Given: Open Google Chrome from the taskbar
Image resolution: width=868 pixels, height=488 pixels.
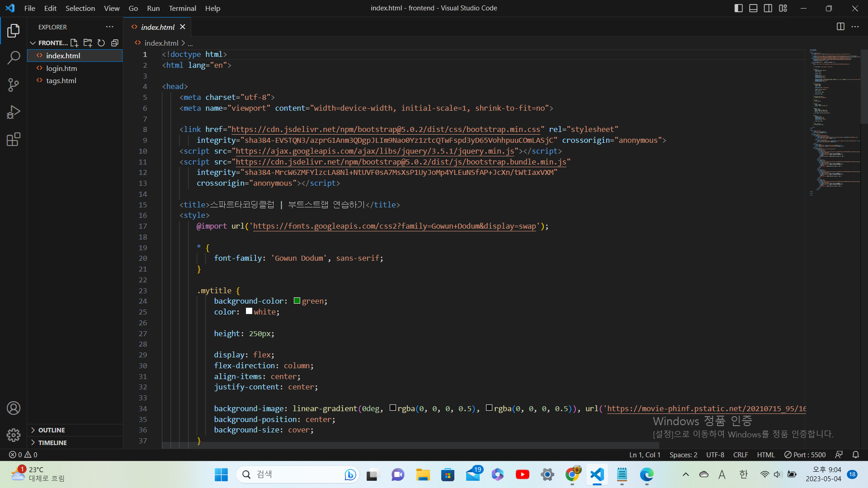Looking at the screenshot, I should pyautogui.click(x=572, y=474).
